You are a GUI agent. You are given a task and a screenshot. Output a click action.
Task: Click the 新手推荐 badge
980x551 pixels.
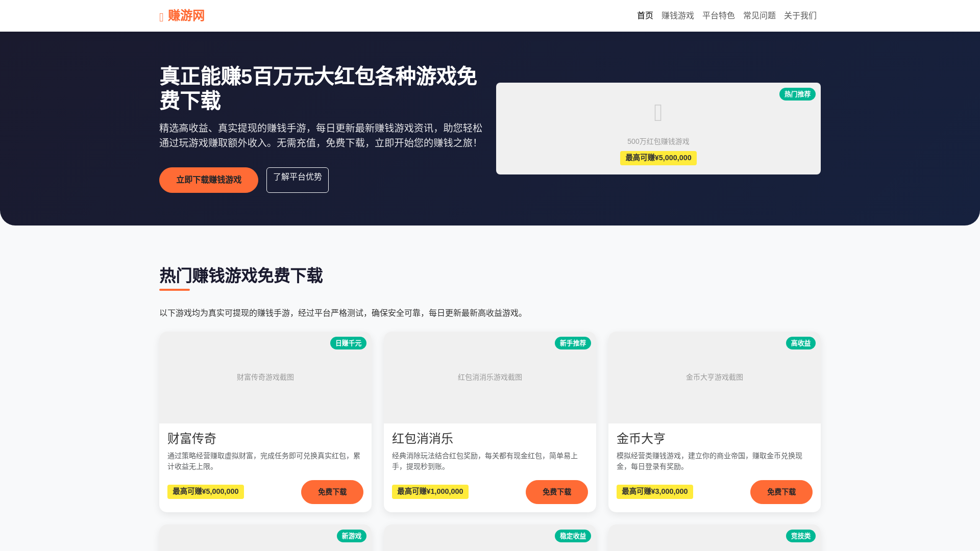pos(573,343)
